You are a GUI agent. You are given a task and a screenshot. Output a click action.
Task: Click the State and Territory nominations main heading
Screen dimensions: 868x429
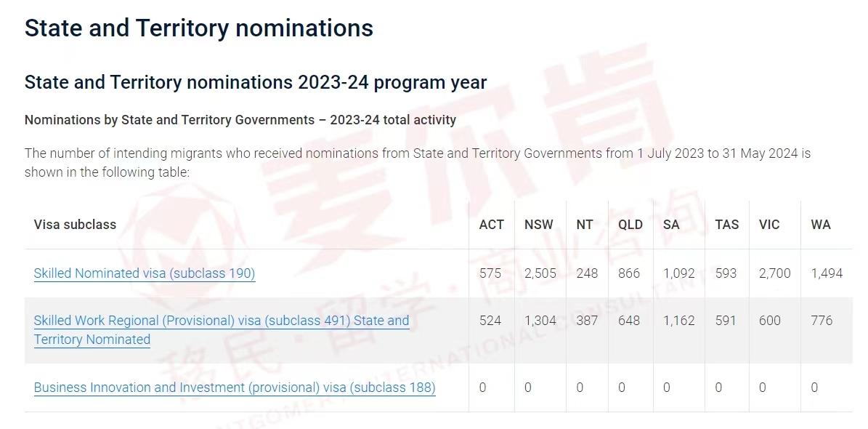pos(199,28)
